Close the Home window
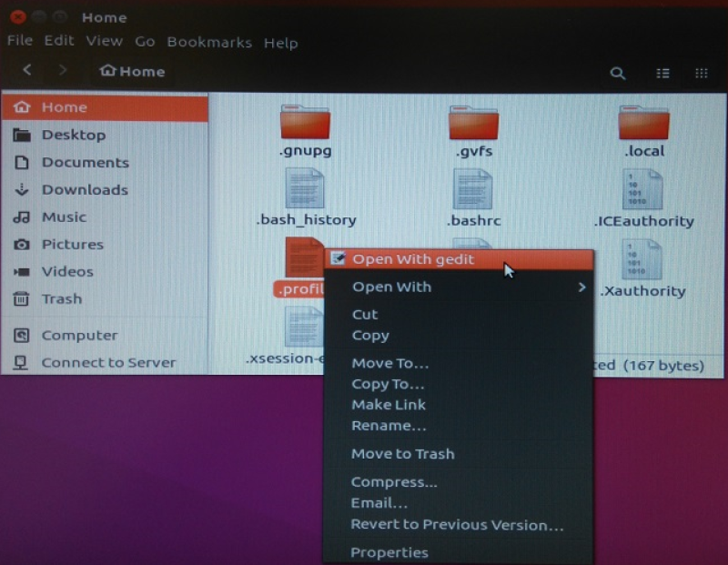 point(17,17)
